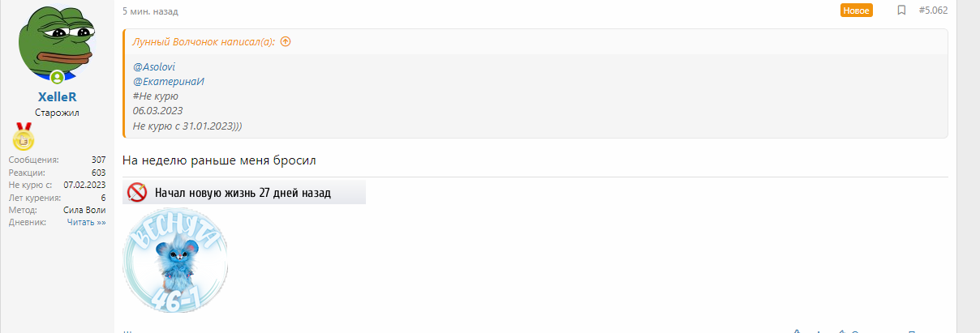Jump to quoted post via up-arrow icon

[285, 42]
